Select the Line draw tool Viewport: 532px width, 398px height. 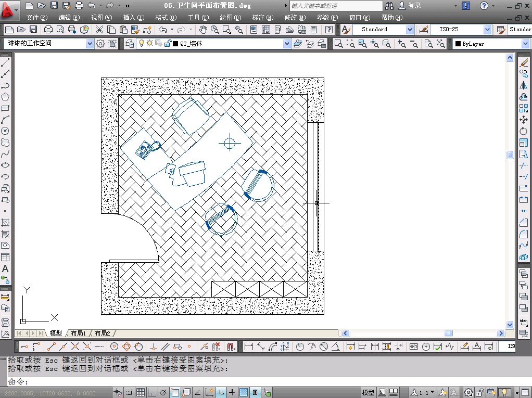click(x=5, y=62)
